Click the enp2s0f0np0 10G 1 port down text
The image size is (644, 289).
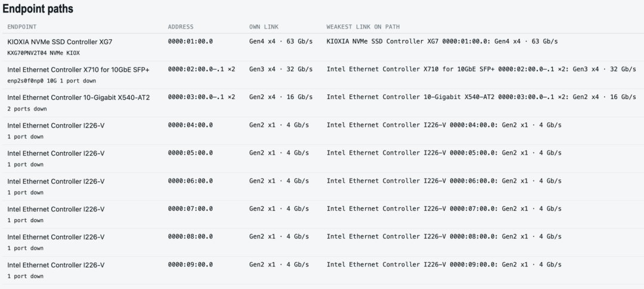tap(52, 81)
